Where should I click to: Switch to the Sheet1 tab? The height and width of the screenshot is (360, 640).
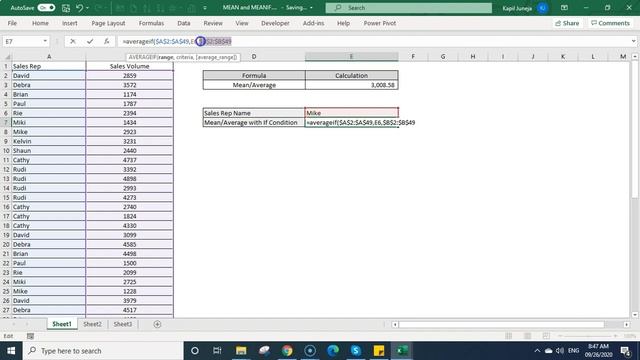coord(62,324)
